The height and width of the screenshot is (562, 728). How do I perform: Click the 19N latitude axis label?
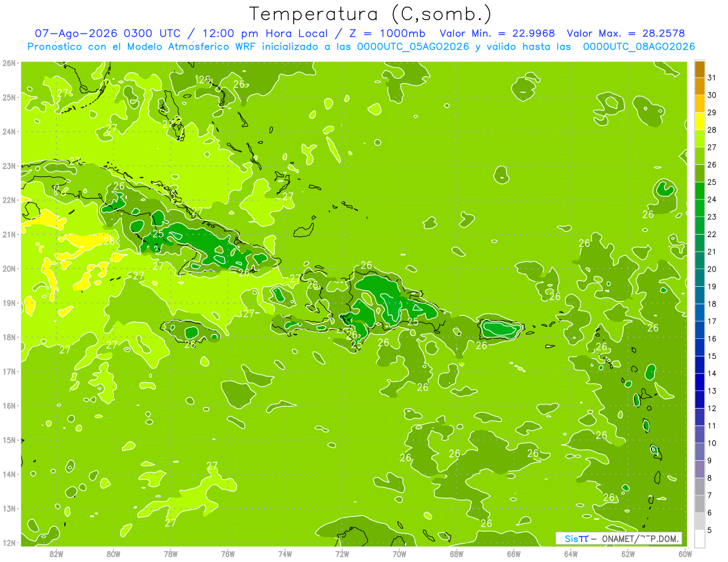click(9, 303)
